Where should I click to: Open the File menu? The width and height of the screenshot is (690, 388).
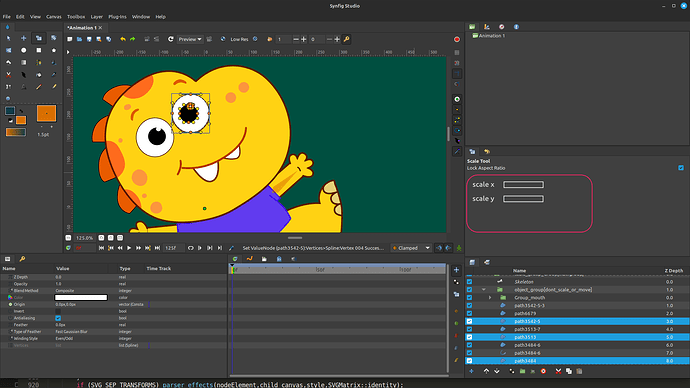point(7,17)
